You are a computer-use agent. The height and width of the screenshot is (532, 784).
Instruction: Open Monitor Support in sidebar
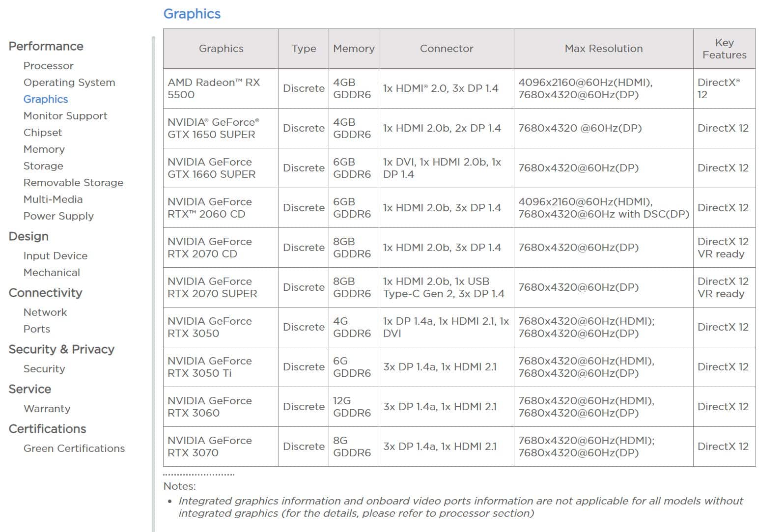65,116
